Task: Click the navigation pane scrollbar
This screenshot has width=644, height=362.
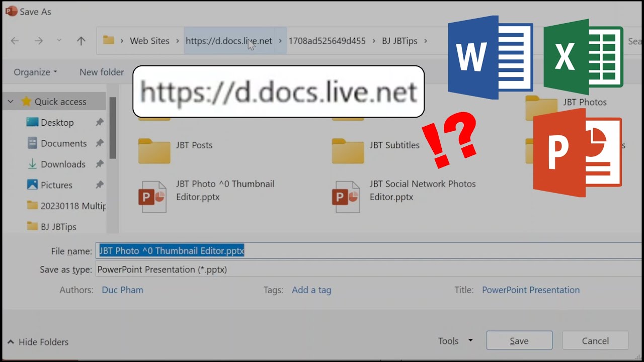Action: click(x=113, y=128)
